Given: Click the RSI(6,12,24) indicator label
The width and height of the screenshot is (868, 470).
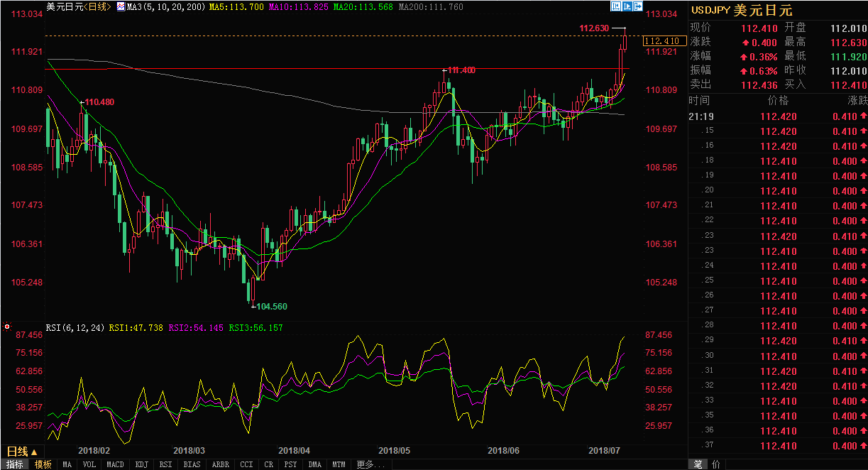Looking at the screenshot, I should coord(76,327).
